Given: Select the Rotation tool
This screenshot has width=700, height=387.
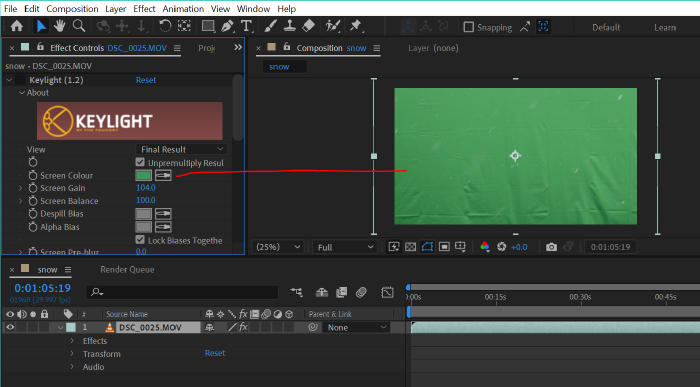Looking at the screenshot, I should pos(165,26).
